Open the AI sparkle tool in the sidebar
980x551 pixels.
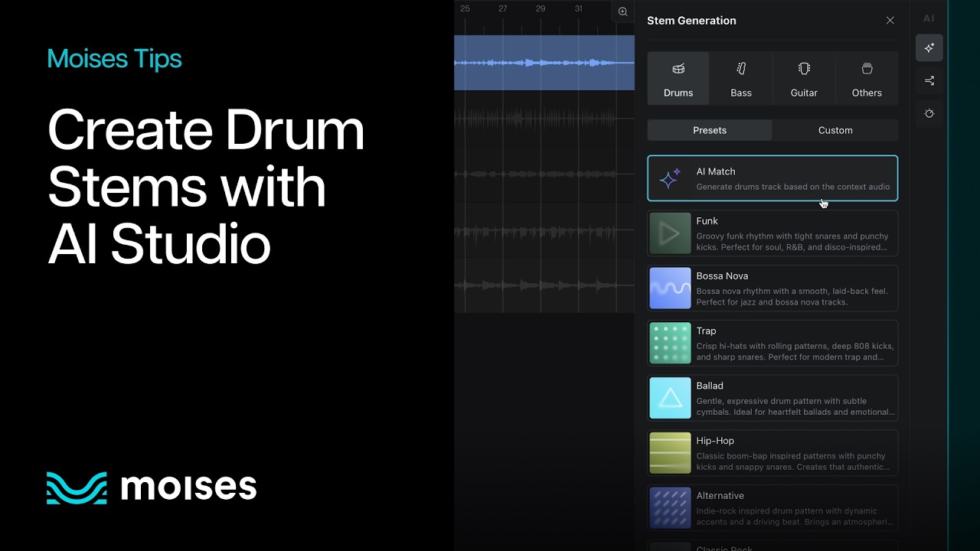click(929, 47)
